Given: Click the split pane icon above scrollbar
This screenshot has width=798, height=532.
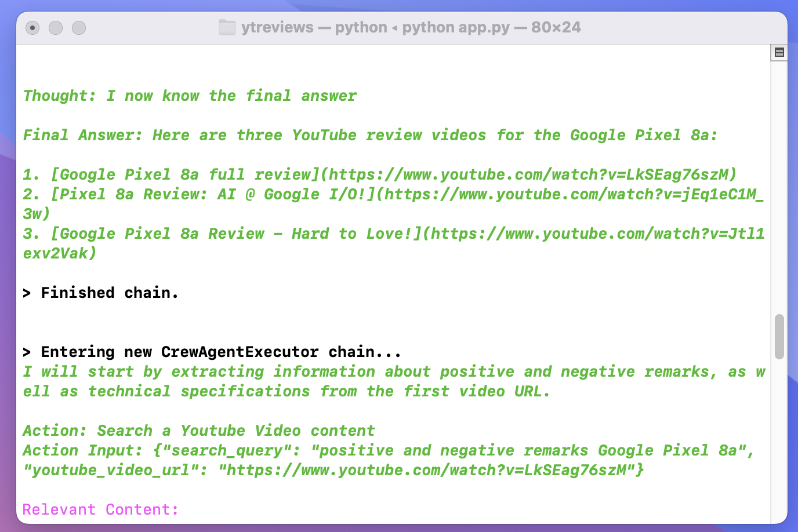Looking at the screenshot, I should coord(779,52).
